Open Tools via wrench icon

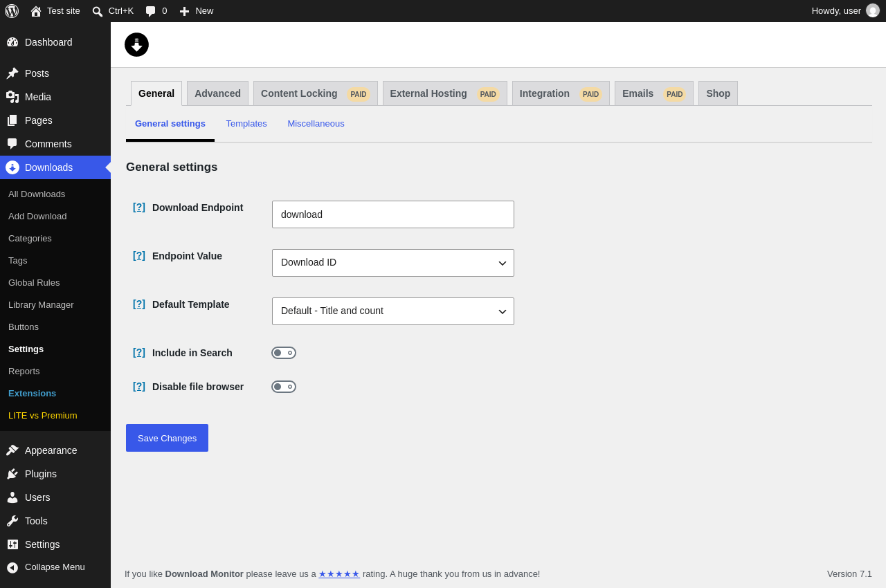click(x=12, y=521)
